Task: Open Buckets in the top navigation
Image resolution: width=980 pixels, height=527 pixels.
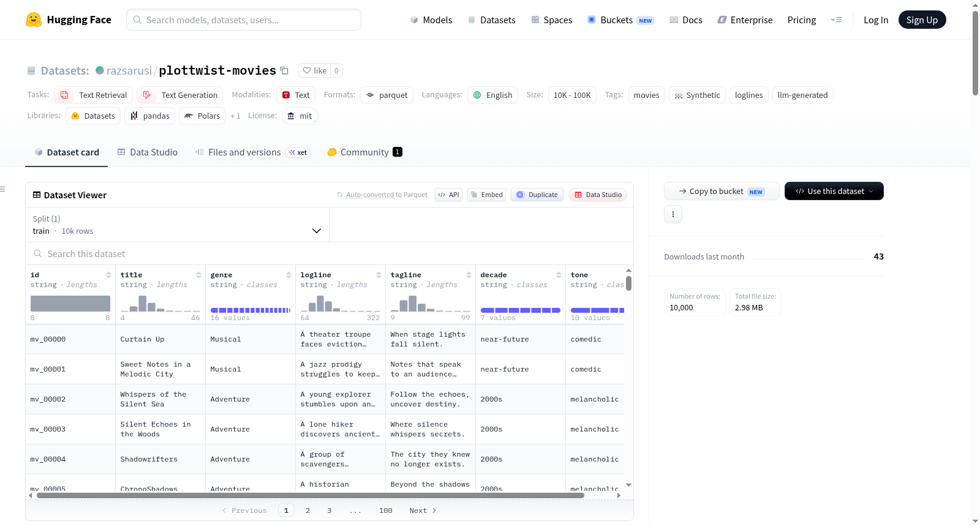Action: click(620, 20)
